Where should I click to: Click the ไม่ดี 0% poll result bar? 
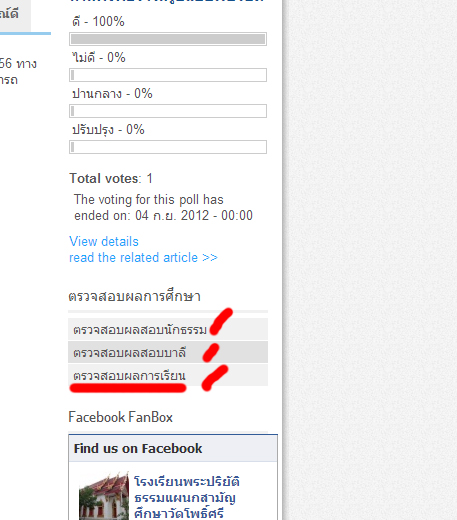point(168,75)
